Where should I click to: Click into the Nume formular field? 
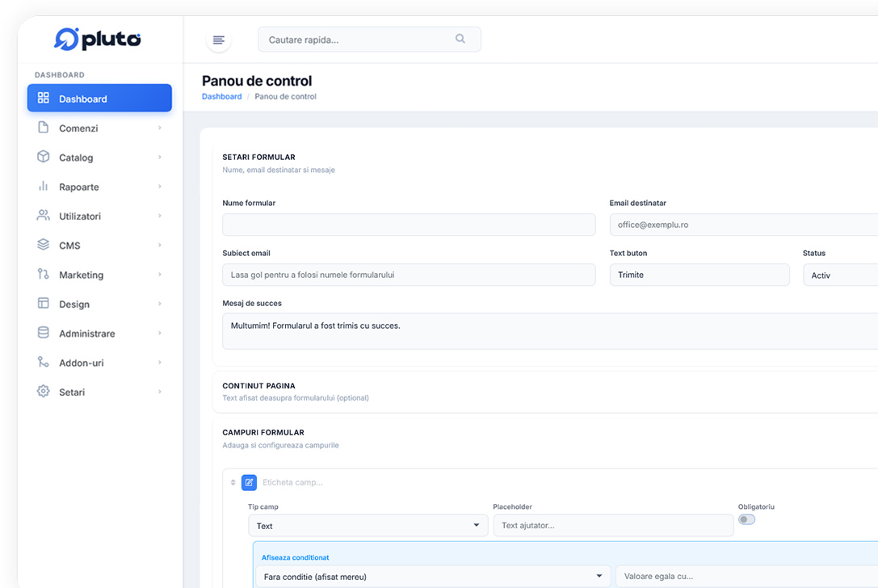pos(409,225)
